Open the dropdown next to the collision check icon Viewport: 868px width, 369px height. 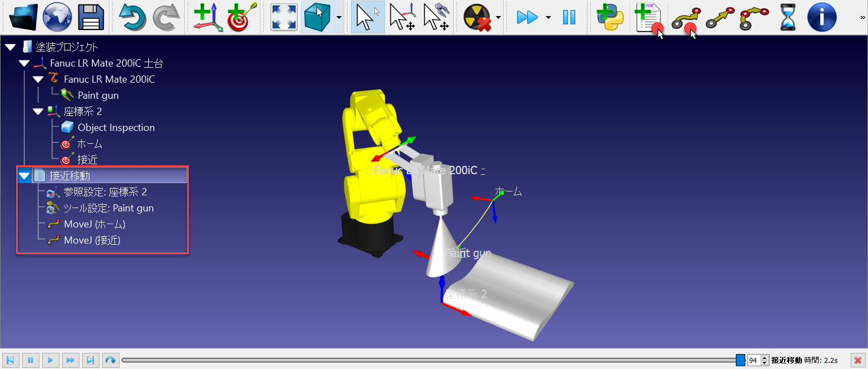coord(498,17)
